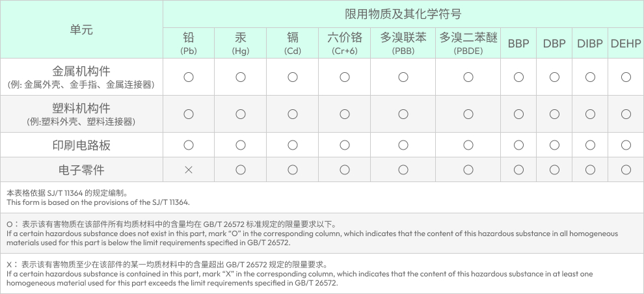Click 金属机构件 circle under 铅 (Pb)
Viewport: 644px width, 294px height.
[189, 77]
